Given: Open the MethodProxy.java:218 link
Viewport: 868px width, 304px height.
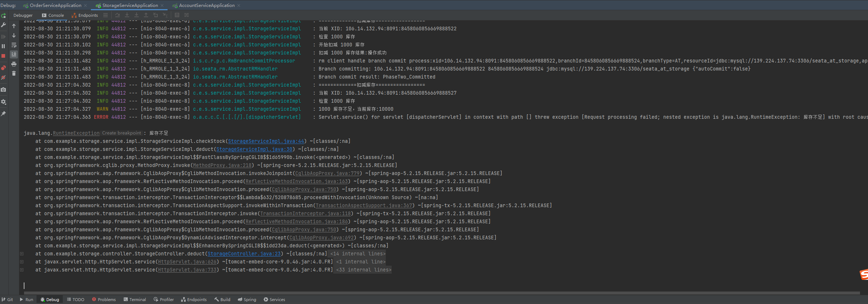Looking at the screenshot, I should click(x=222, y=165).
